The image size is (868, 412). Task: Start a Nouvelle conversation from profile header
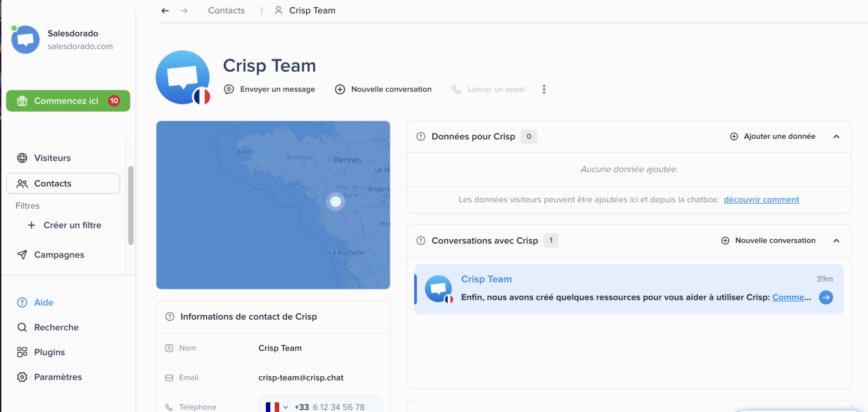tap(383, 89)
